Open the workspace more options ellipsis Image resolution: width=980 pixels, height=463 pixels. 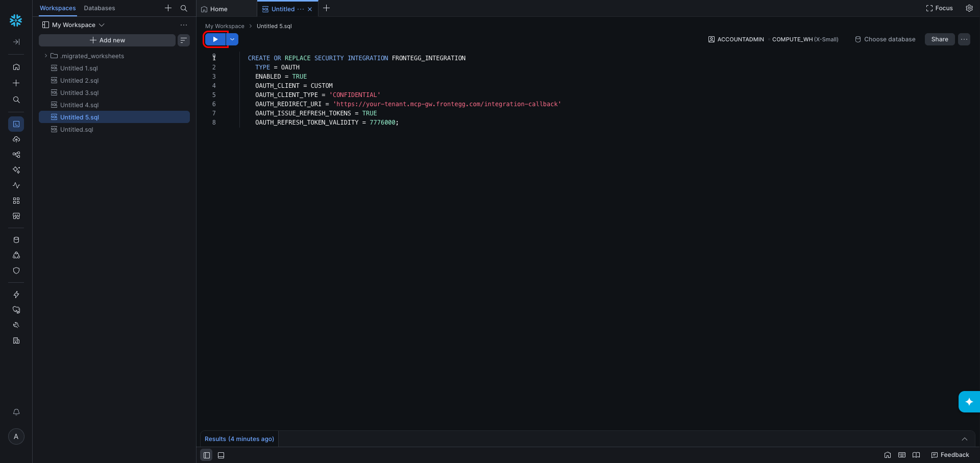tap(184, 25)
